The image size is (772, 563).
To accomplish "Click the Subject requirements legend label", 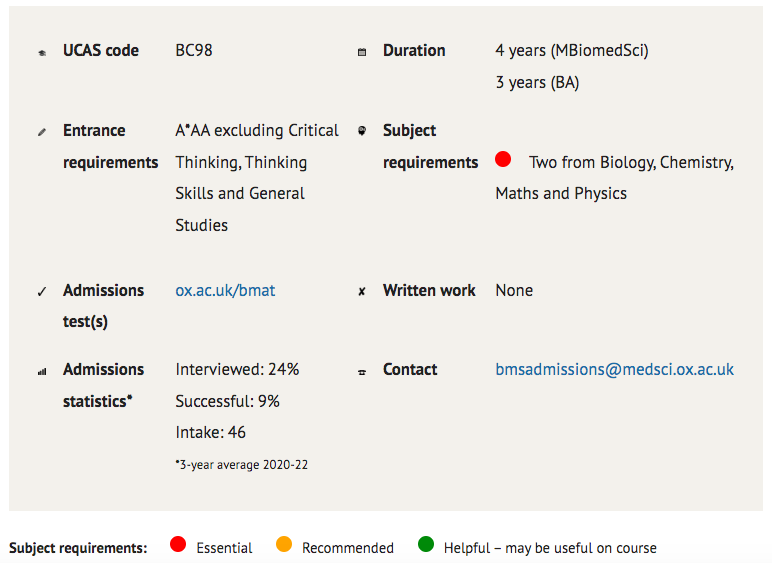I will click(78, 548).
